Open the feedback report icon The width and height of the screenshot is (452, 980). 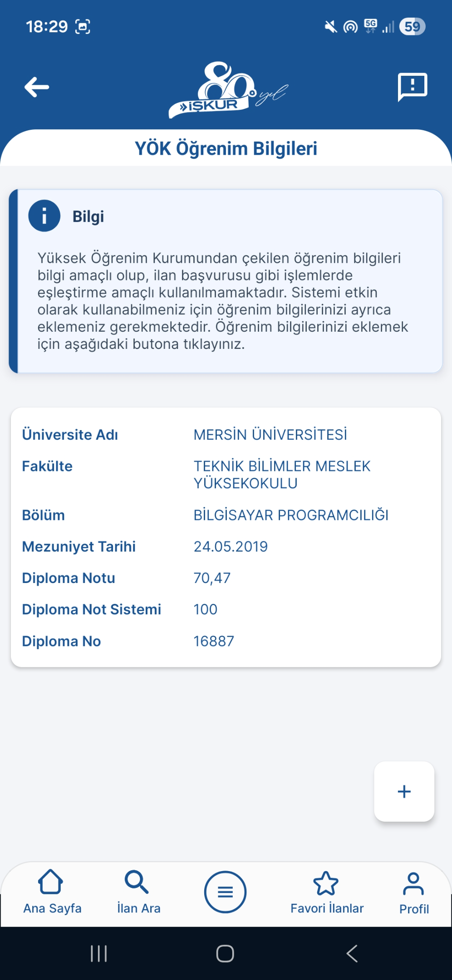point(413,87)
